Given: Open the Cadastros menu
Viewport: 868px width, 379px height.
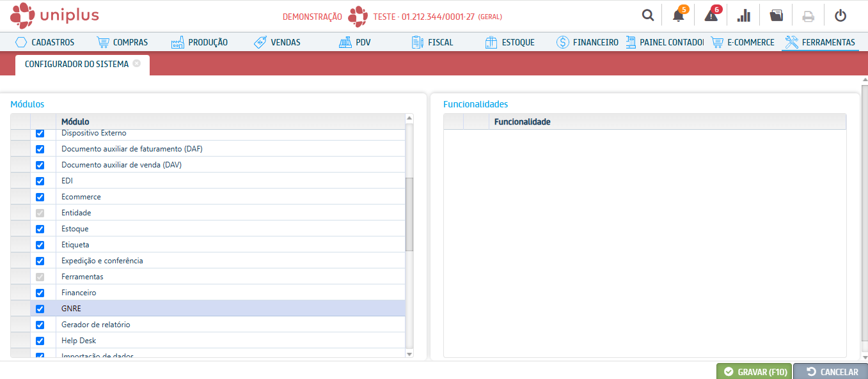Looking at the screenshot, I should (x=45, y=42).
